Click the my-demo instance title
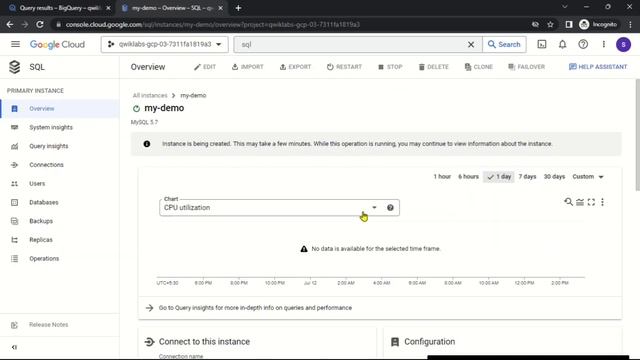This screenshot has width=640, height=360. pos(164,108)
